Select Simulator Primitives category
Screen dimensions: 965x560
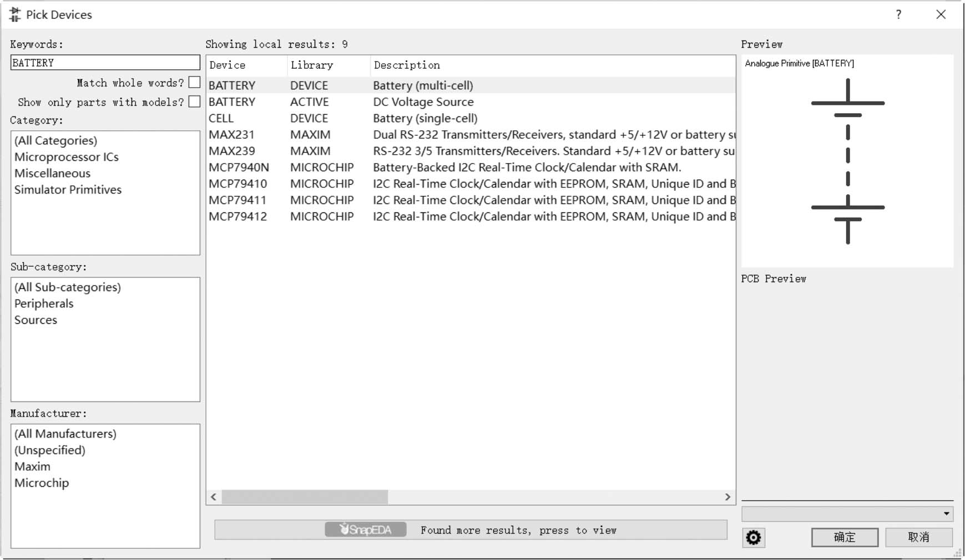pos(68,190)
